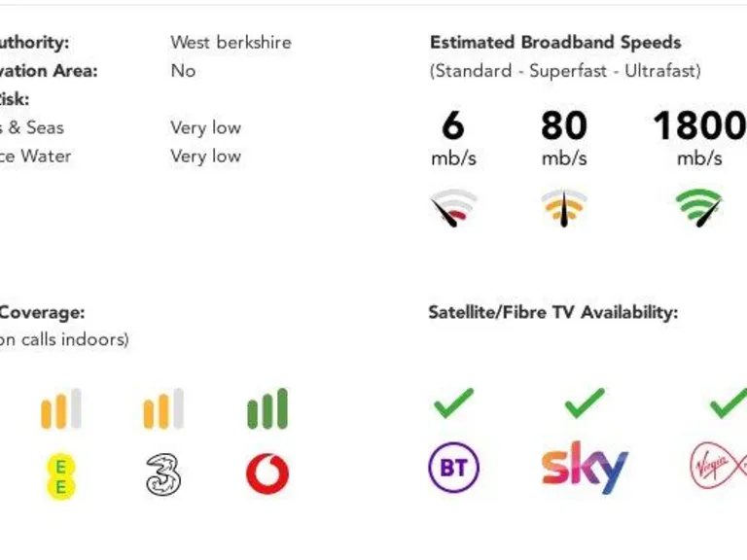Viewport: 747px width, 560px height.
Task: Click the Vodafone green signal bars
Action: coord(267,408)
